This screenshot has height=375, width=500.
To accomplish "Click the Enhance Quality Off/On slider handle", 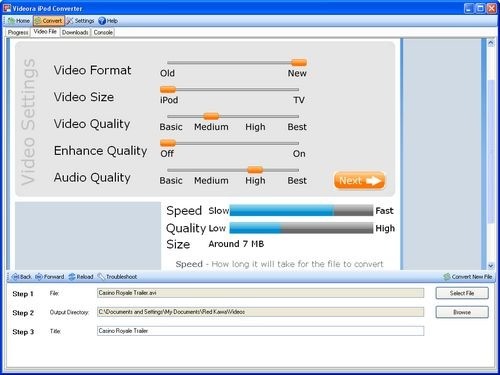I will [x=168, y=143].
